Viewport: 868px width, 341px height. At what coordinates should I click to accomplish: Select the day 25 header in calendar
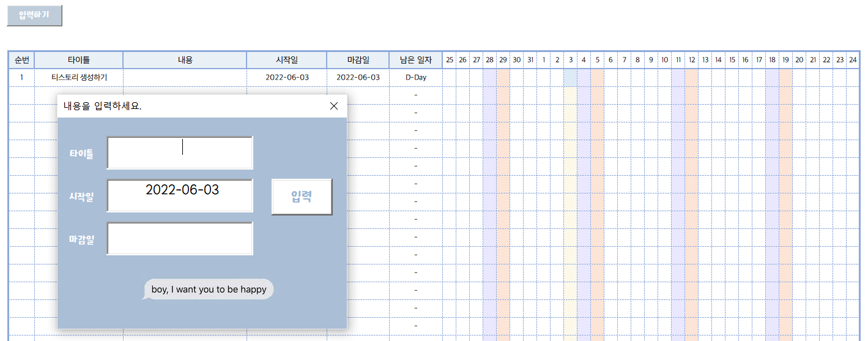click(450, 60)
